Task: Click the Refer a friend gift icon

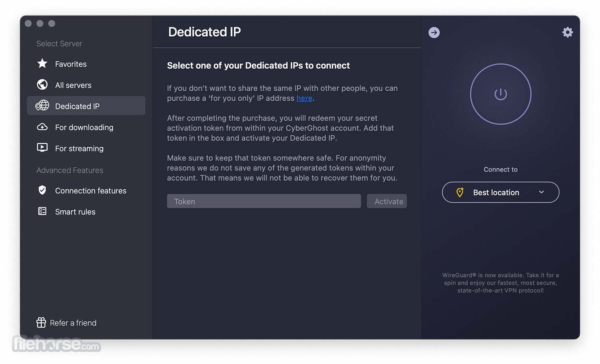Action: point(41,322)
